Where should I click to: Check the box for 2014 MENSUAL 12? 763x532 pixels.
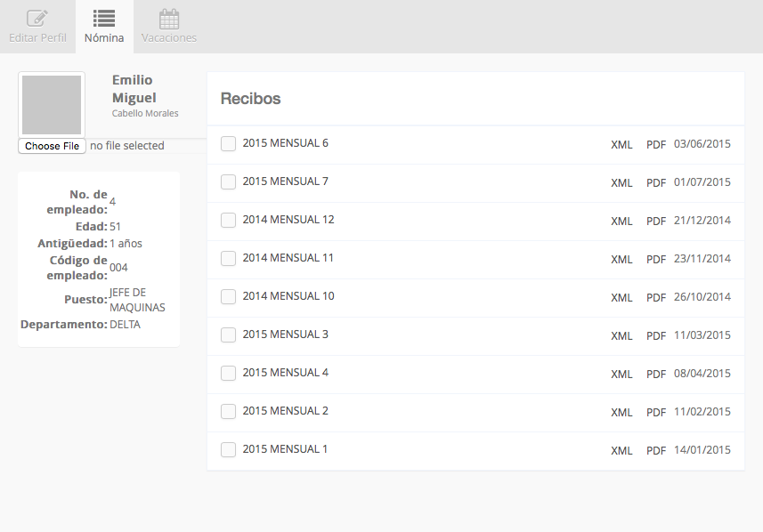click(228, 221)
